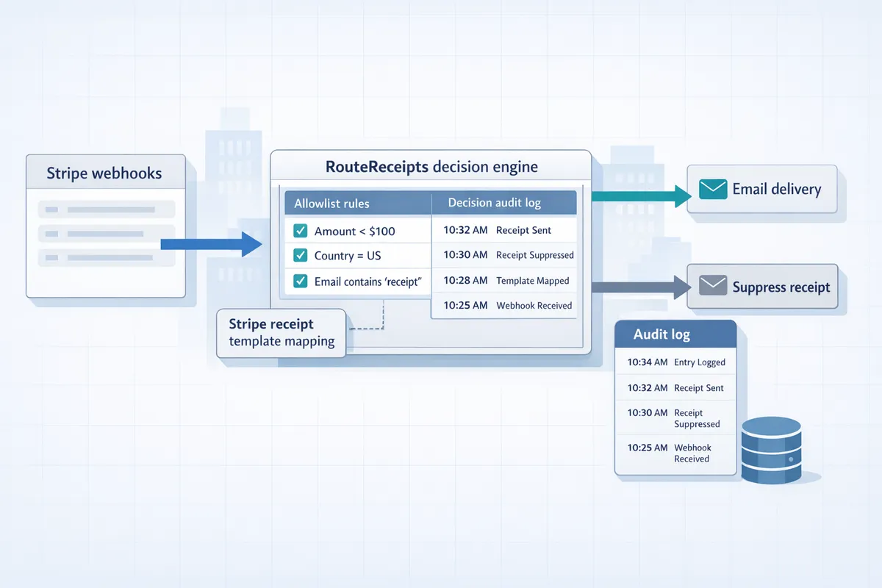The width and height of the screenshot is (882, 588).
Task: Click the teal arrow to Email delivery
Action: click(640, 196)
